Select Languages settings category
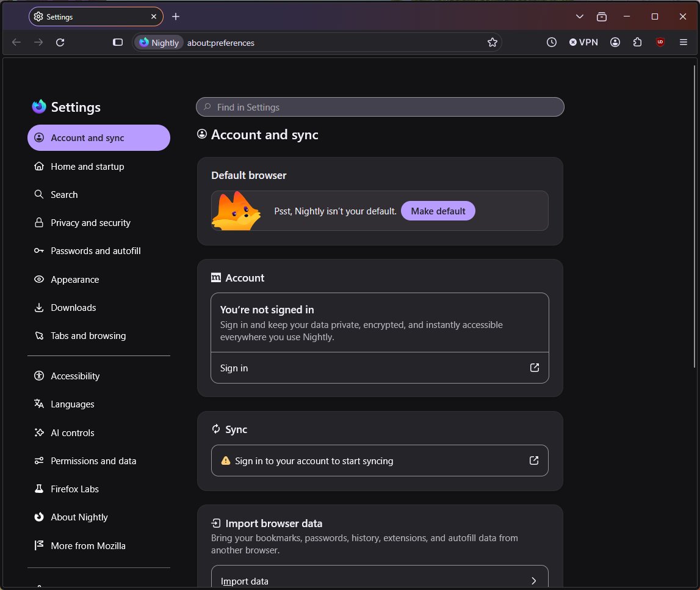This screenshot has width=700, height=590. pyautogui.click(x=99, y=404)
